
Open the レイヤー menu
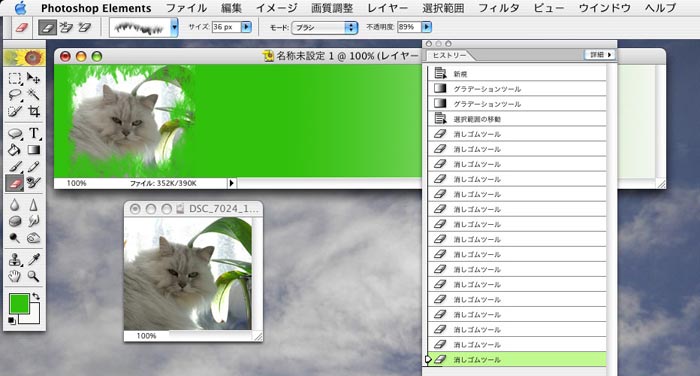pos(388,8)
